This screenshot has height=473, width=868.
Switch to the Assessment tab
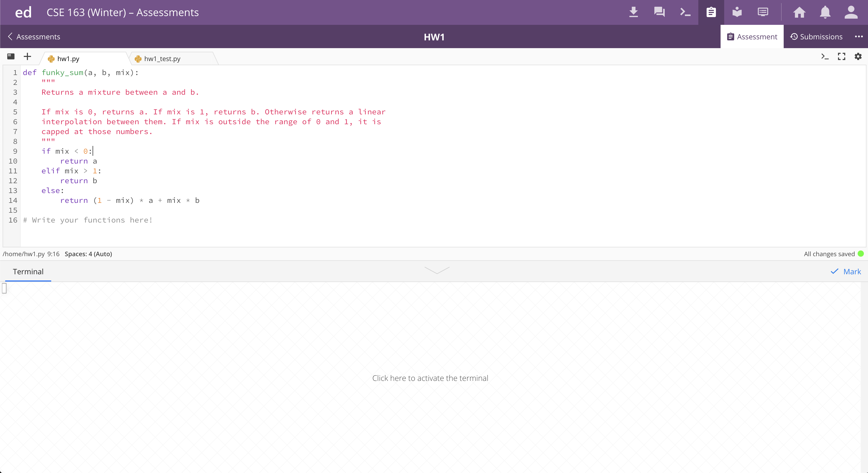click(752, 36)
